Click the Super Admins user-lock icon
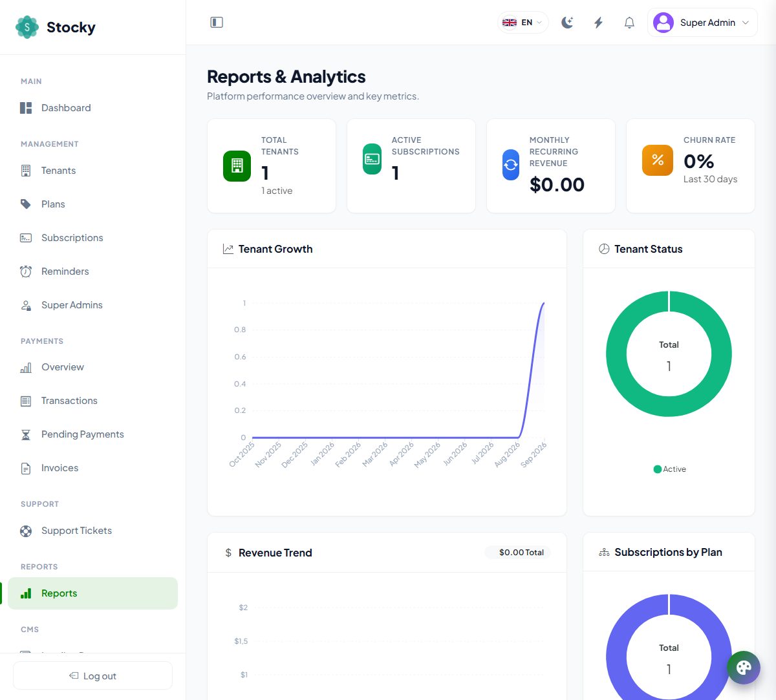Screen dimensions: 776x700 (x=26, y=305)
